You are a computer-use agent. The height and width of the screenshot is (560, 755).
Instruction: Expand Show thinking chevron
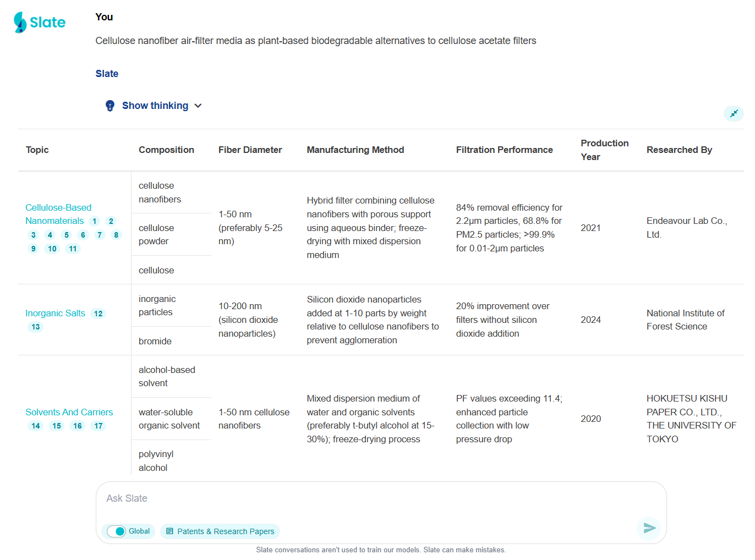[x=198, y=106]
